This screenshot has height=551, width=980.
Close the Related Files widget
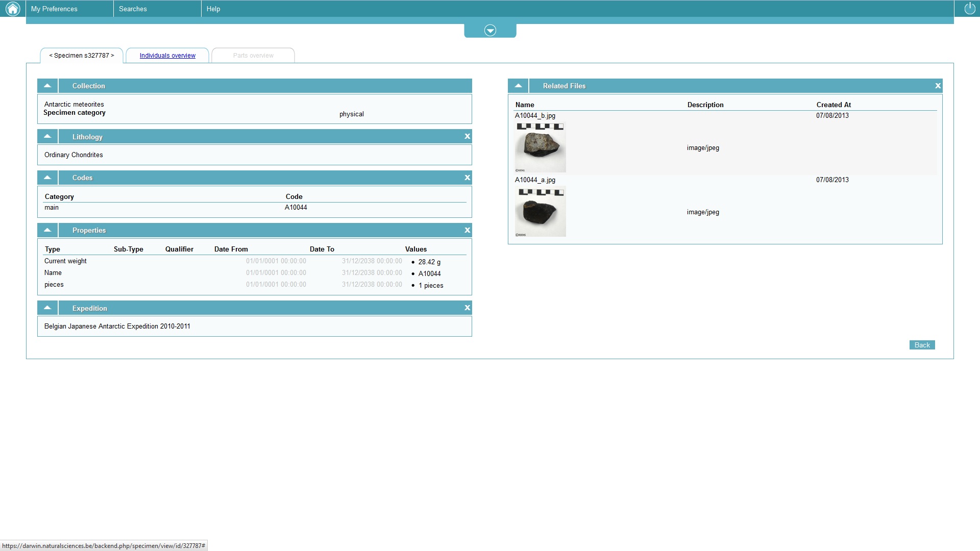(938, 86)
